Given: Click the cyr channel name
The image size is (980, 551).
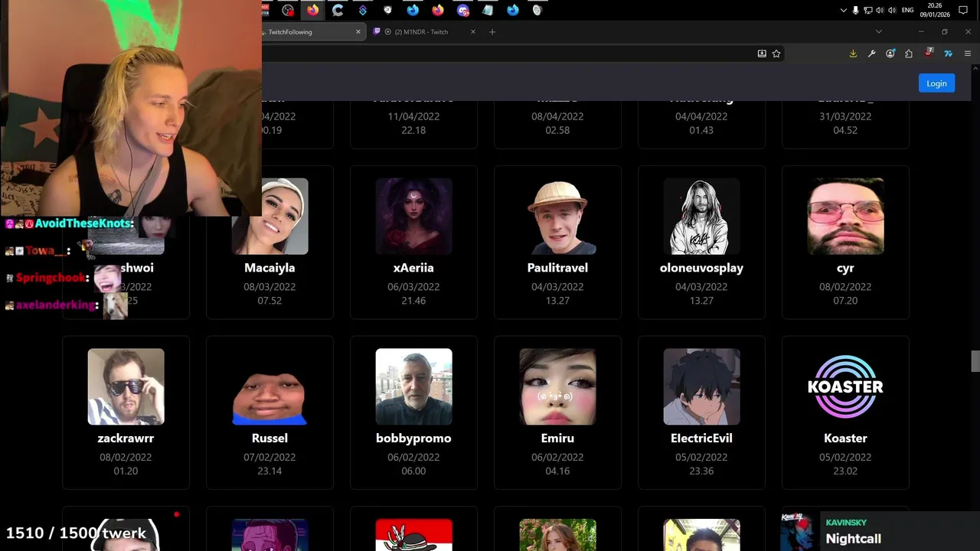Looking at the screenshot, I should [x=845, y=269].
